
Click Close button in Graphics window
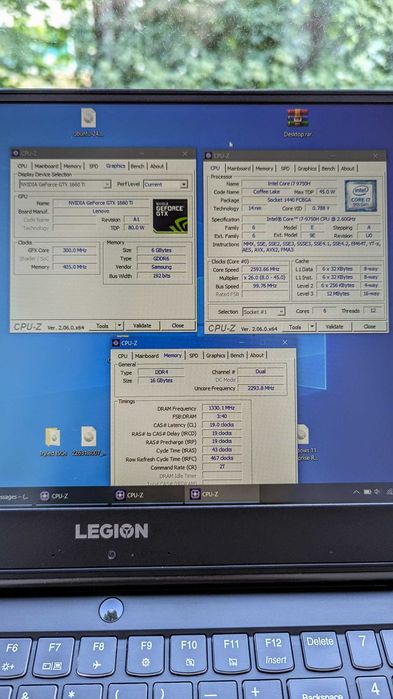(x=177, y=326)
